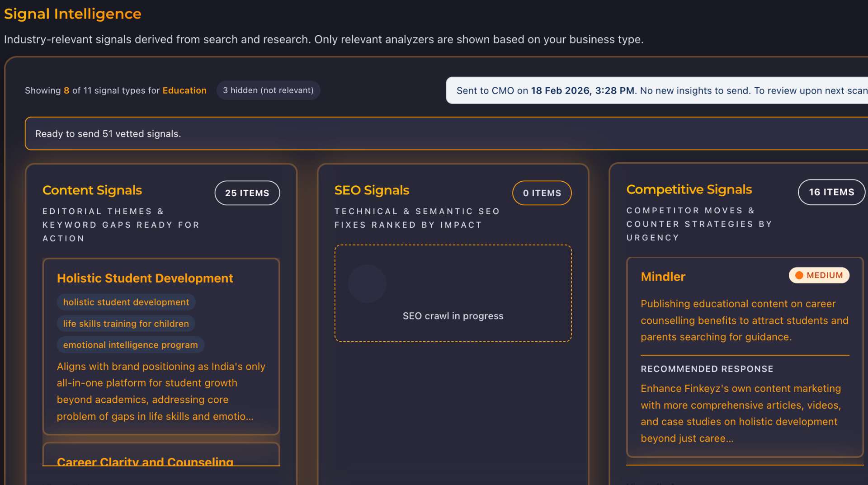Click the MEDIUM urgency indicator on Mindler

[x=819, y=275]
